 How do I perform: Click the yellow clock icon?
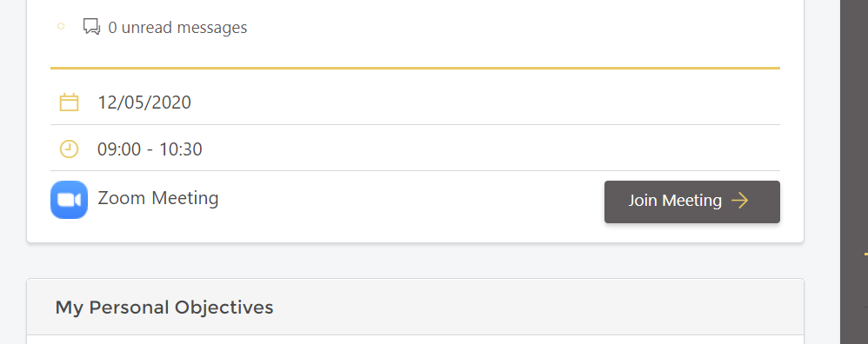tap(70, 149)
